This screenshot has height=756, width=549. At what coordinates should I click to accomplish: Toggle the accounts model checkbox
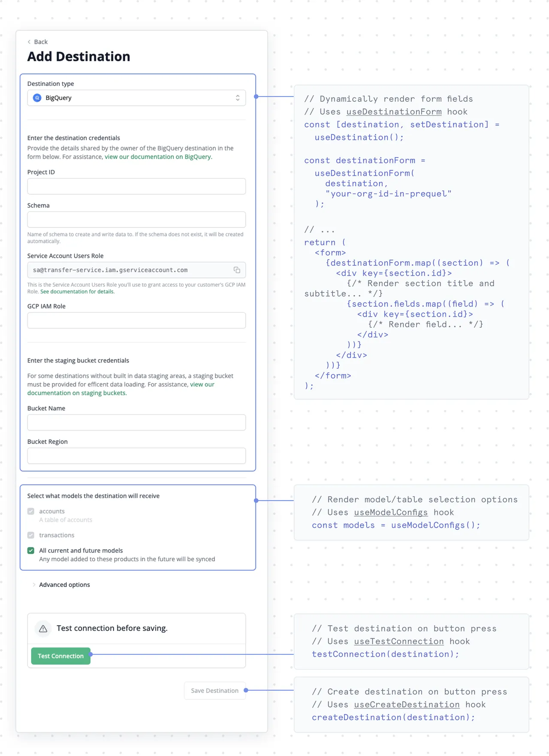(31, 511)
